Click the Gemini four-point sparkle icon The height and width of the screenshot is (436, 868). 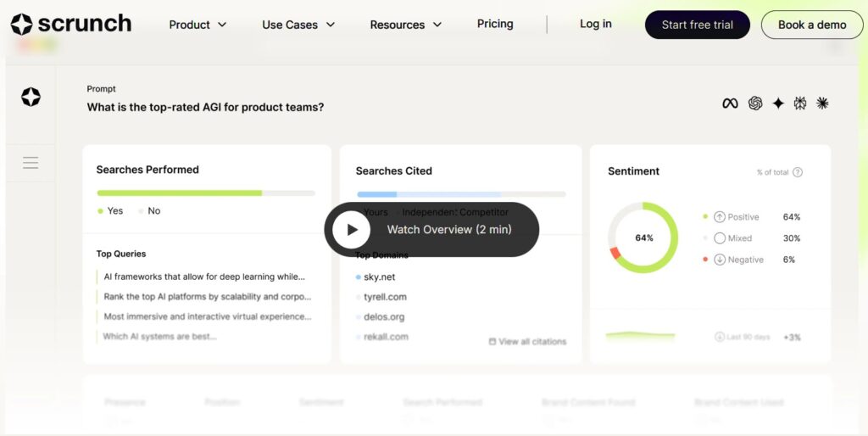(x=778, y=103)
